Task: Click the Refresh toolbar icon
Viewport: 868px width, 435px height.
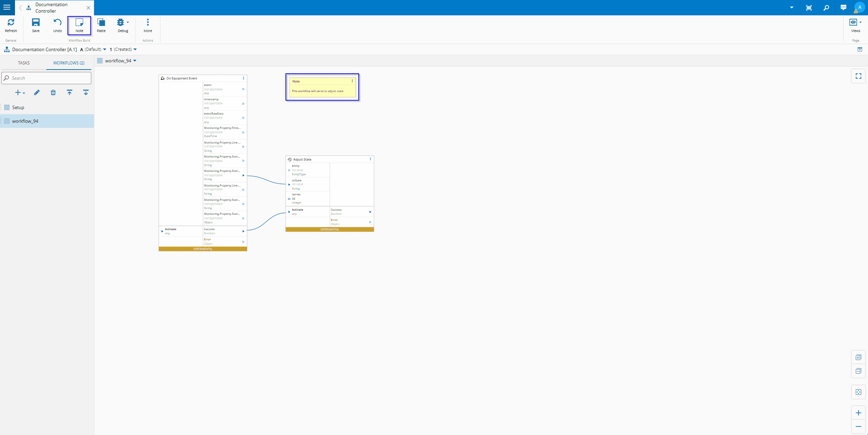Action: point(11,25)
